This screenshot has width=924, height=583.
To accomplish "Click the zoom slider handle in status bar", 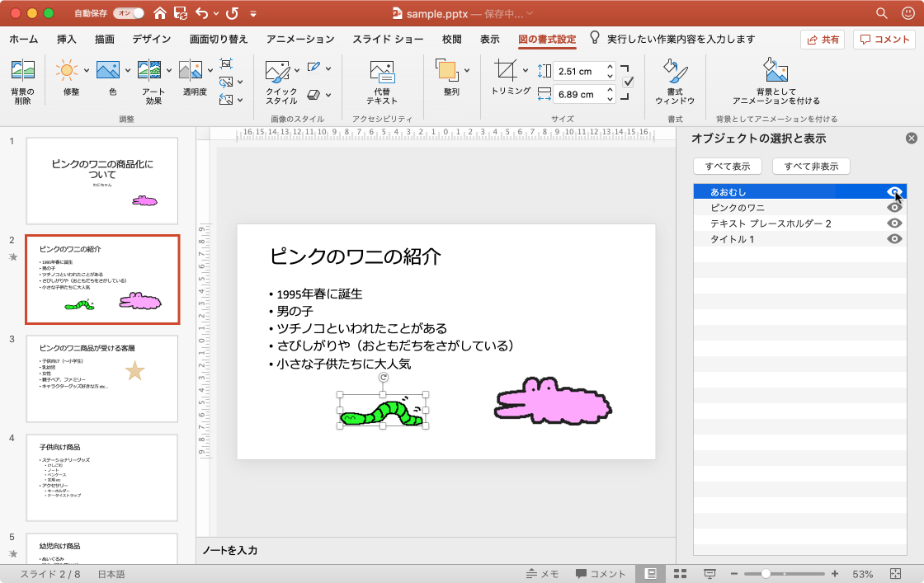I will pyautogui.click(x=766, y=574).
